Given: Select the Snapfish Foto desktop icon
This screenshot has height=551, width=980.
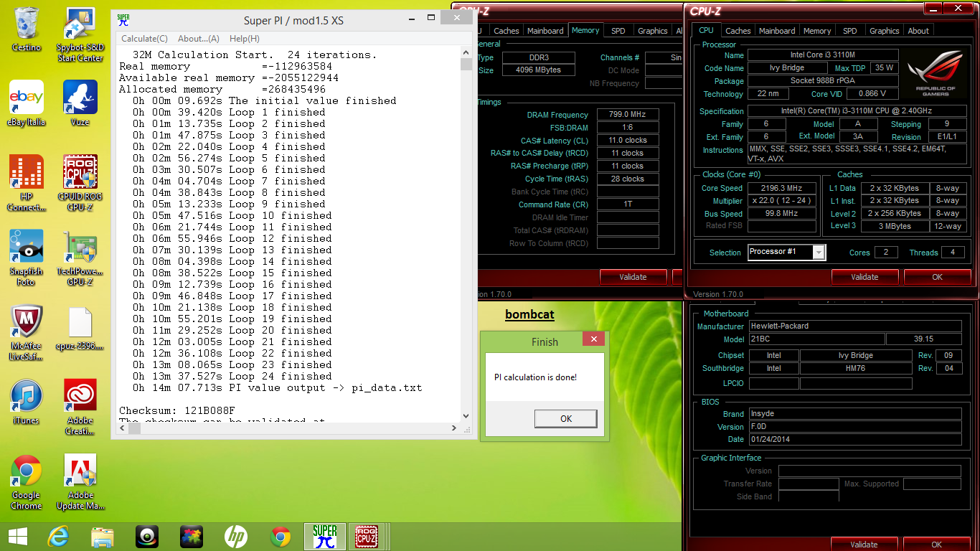Looking at the screenshot, I should point(27,258).
